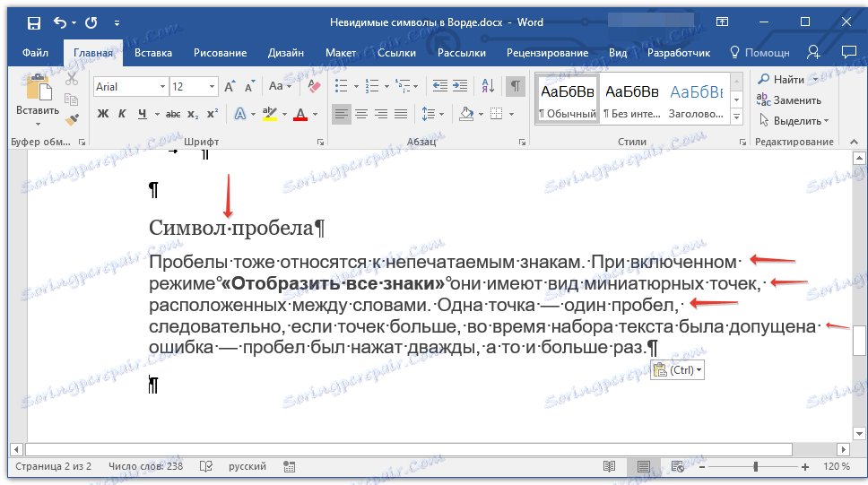Apply the Обычный style

click(x=567, y=100)
